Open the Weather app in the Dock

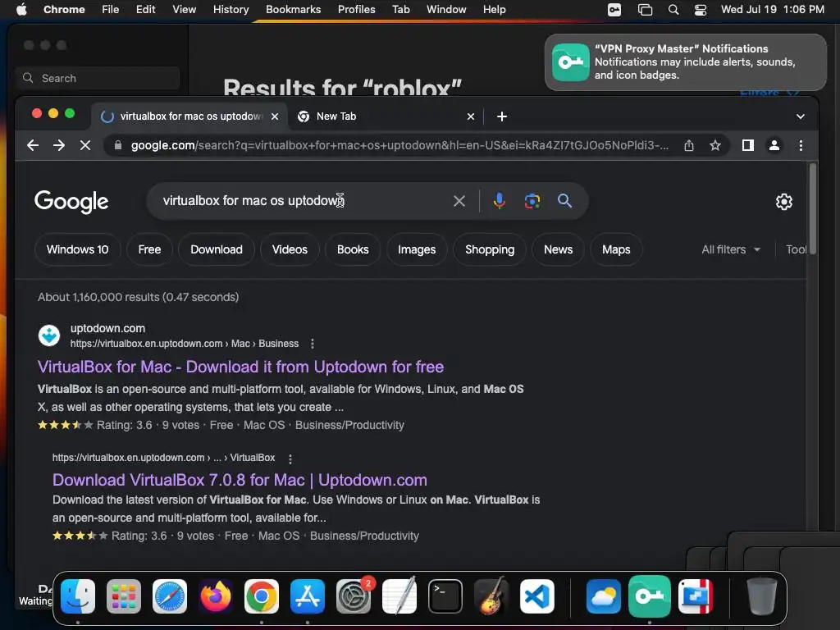603,596
